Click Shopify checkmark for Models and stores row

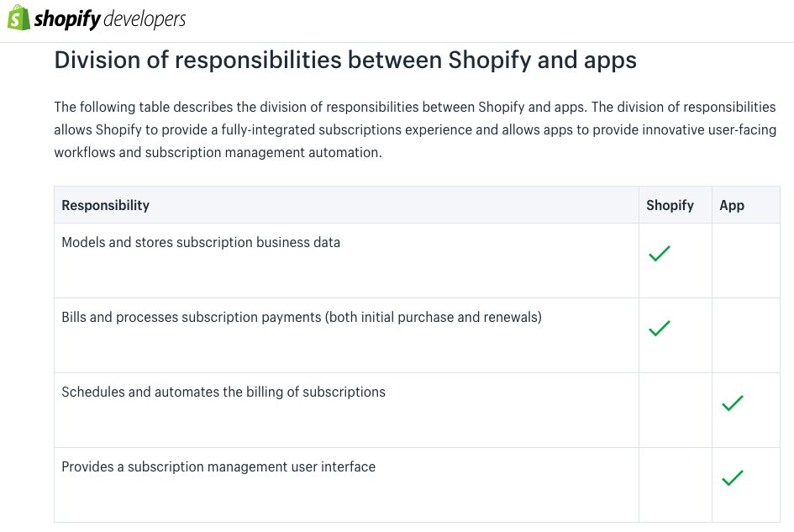(x=660, y=253)
